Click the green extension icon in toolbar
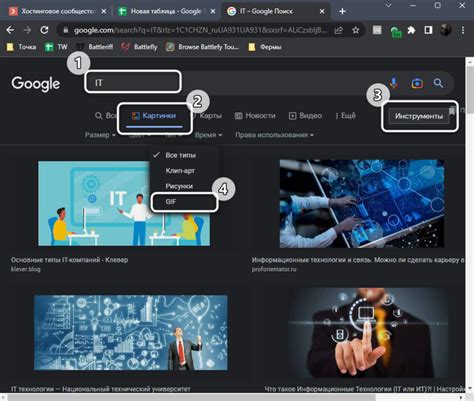This screenshot has height=401, width=474. point(396,32)
